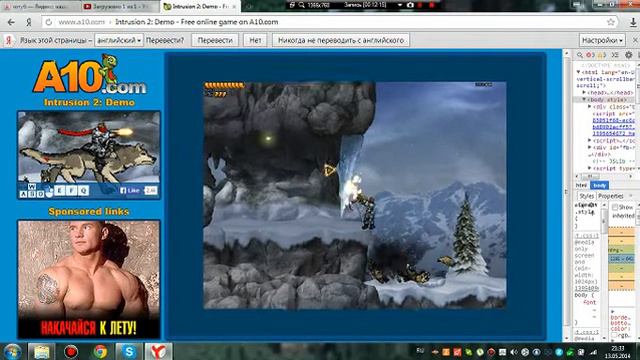Expand the head element node
The width and height of the screenshot is (640, 360).
[584, 92]
